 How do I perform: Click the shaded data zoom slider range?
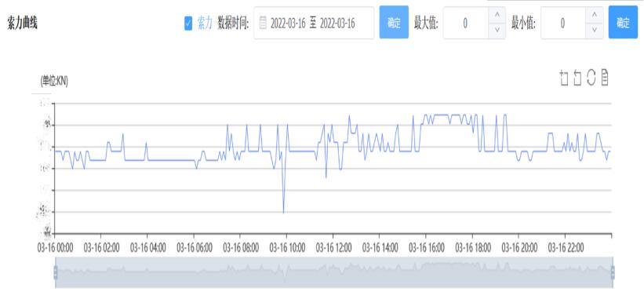click(334, 272)
